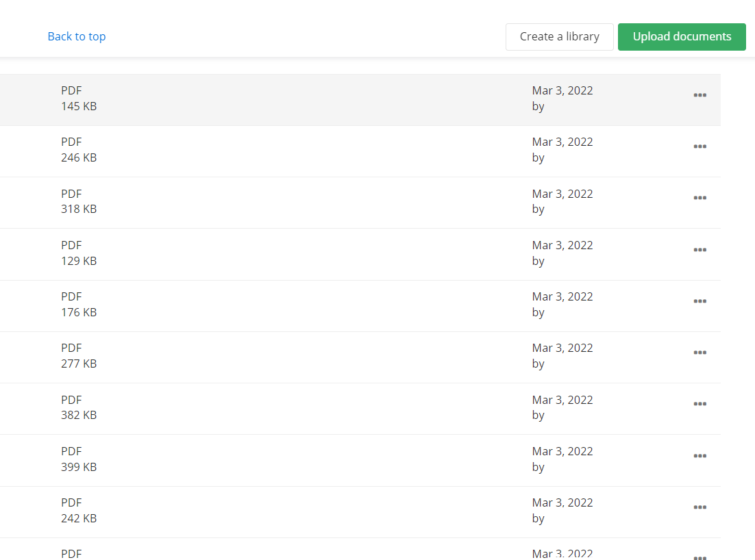
Task: Select the 318 KB file size text
Action: coord(79,209)
